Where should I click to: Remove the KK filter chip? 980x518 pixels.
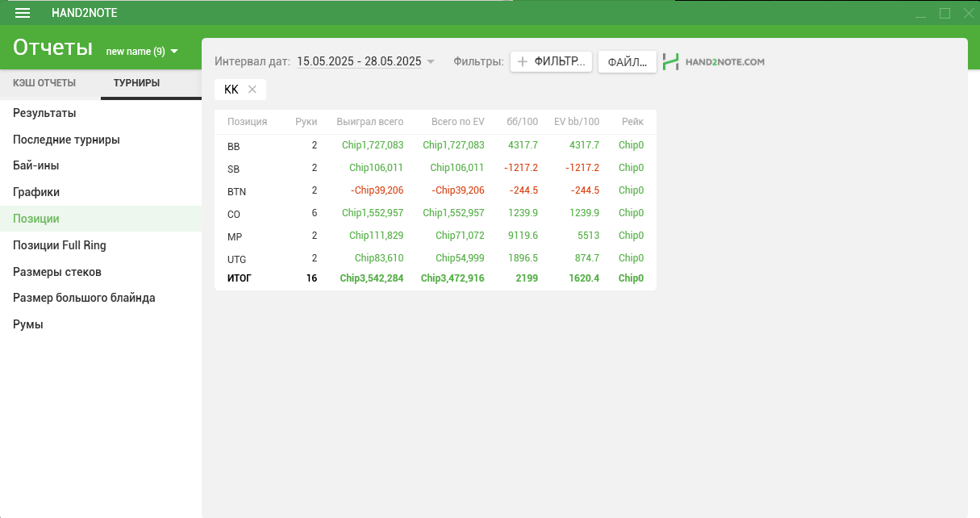pos(252,90)
